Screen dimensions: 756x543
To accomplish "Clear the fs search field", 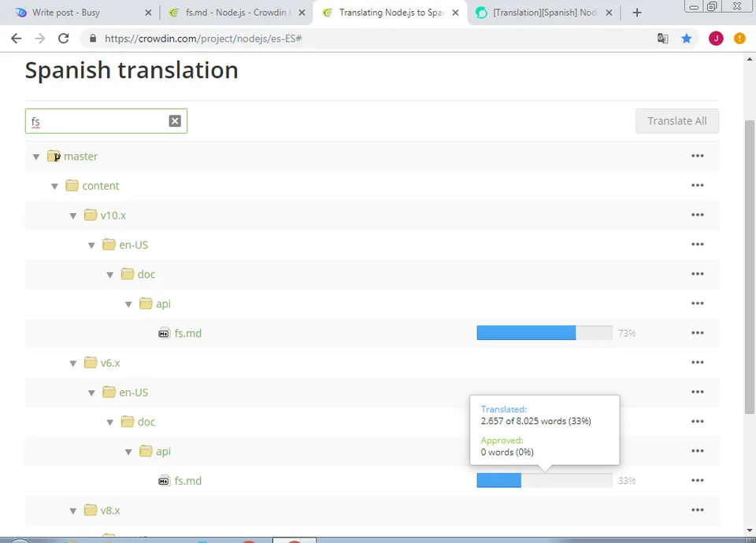I will 175,121.
